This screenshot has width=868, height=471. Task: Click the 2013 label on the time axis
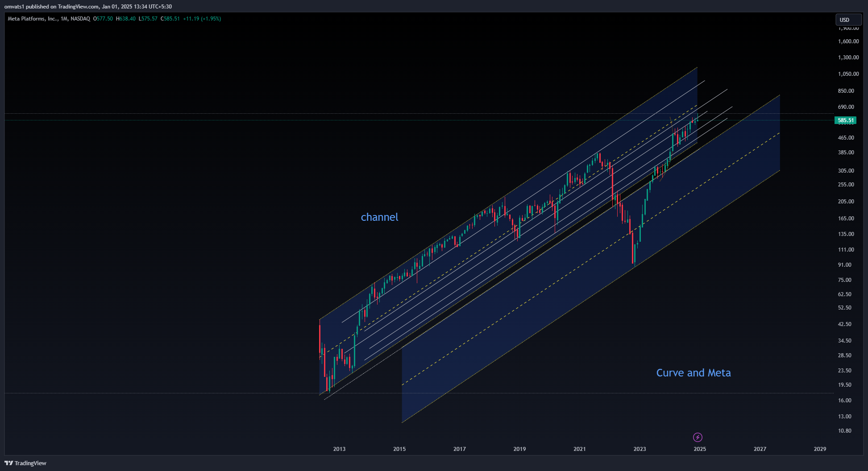[339, 449]
